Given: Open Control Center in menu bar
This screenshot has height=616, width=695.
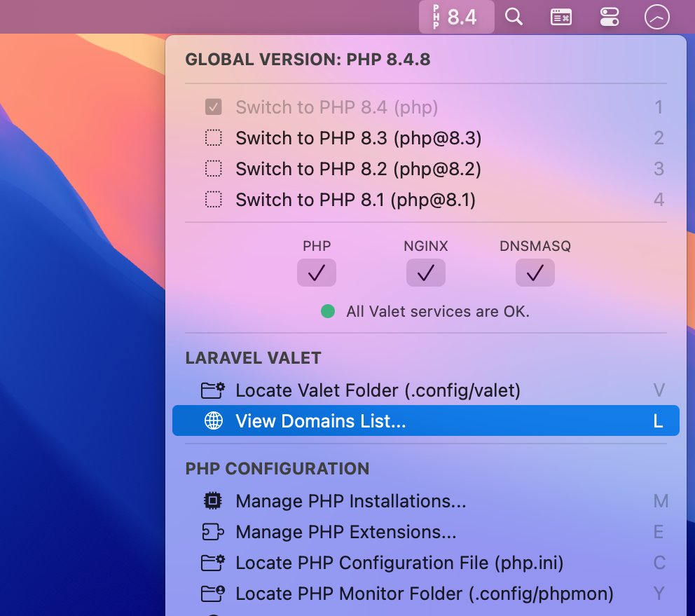Looking at the screenshot, I should click(610, 18).
